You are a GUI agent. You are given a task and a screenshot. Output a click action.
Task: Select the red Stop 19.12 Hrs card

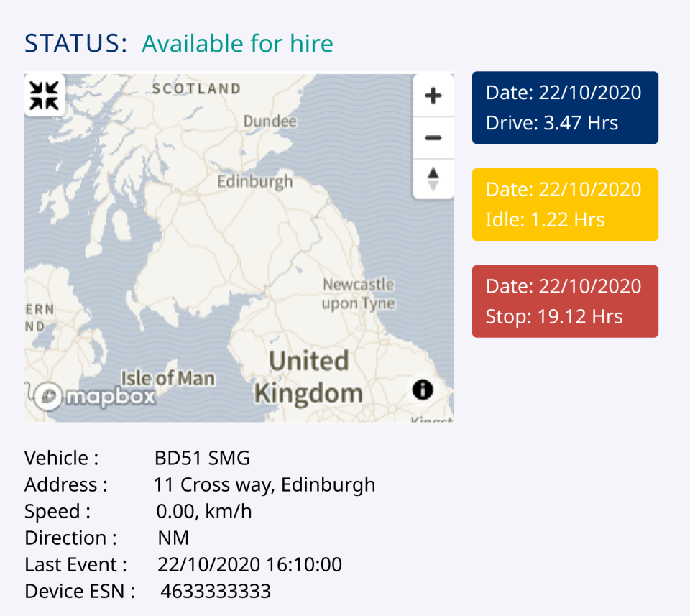pyautogui.click(x=565, y=301)
